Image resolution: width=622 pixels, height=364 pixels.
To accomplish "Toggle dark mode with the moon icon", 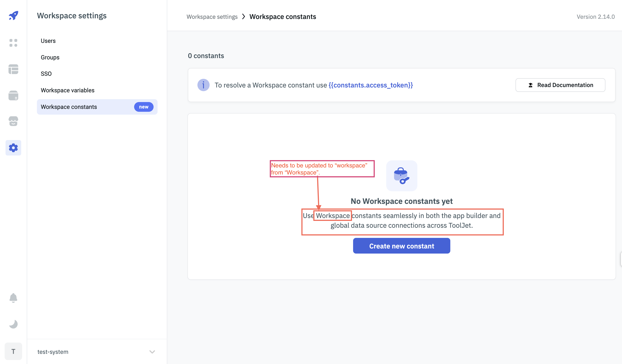I will (x=13, y=324).
